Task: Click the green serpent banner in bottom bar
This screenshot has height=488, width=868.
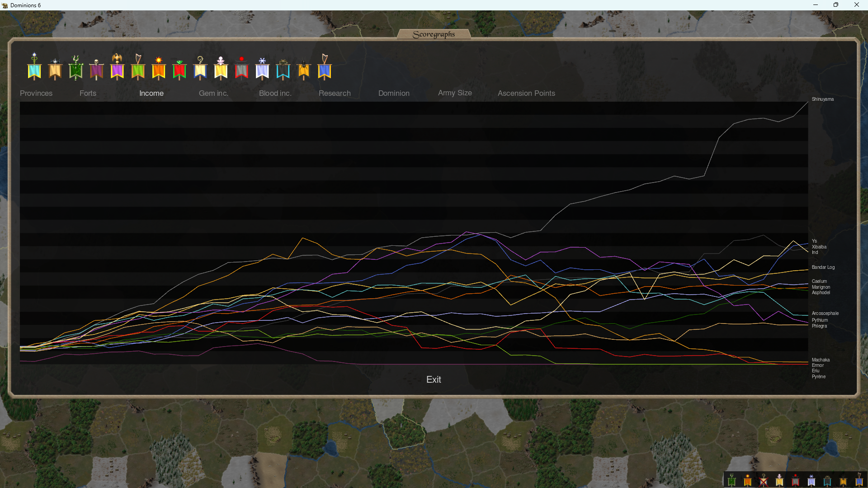Action: pos(732,480)
